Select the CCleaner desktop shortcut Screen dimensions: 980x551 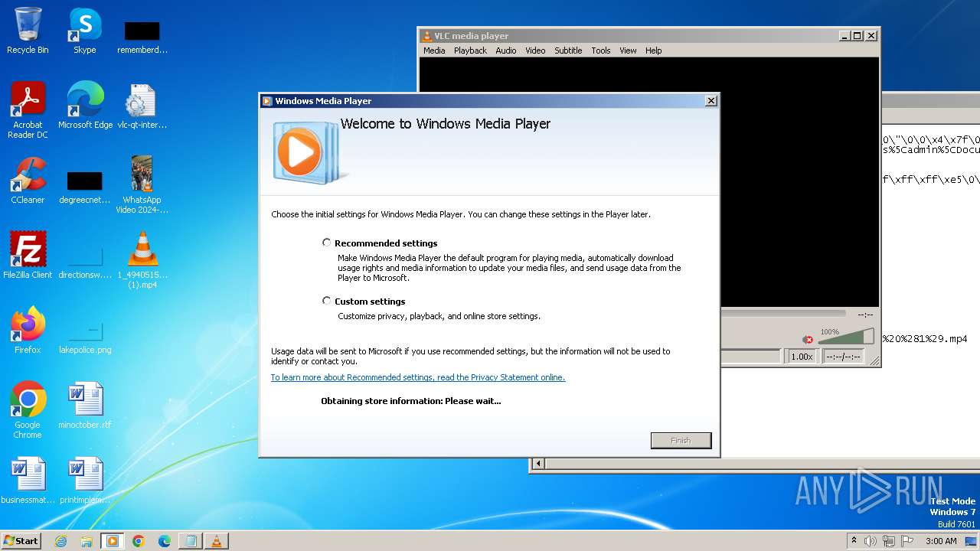(x=28, y=181)
